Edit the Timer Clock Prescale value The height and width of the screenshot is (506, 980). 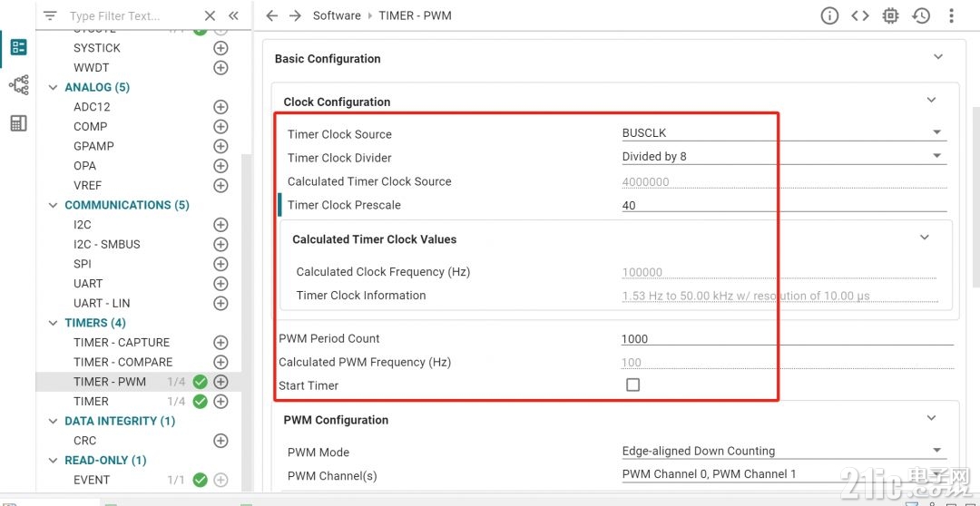784,205
